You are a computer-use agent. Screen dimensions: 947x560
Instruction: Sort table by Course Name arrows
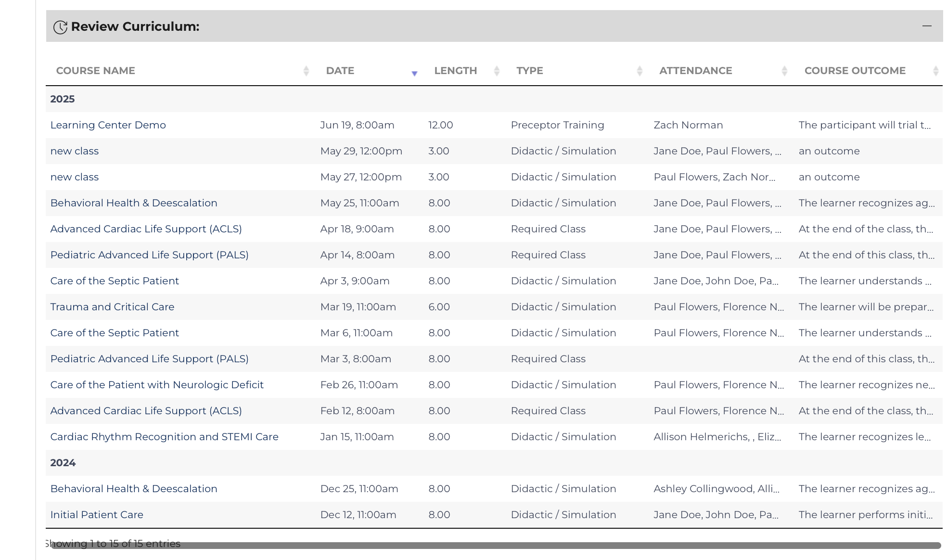(x=306, y=71)
